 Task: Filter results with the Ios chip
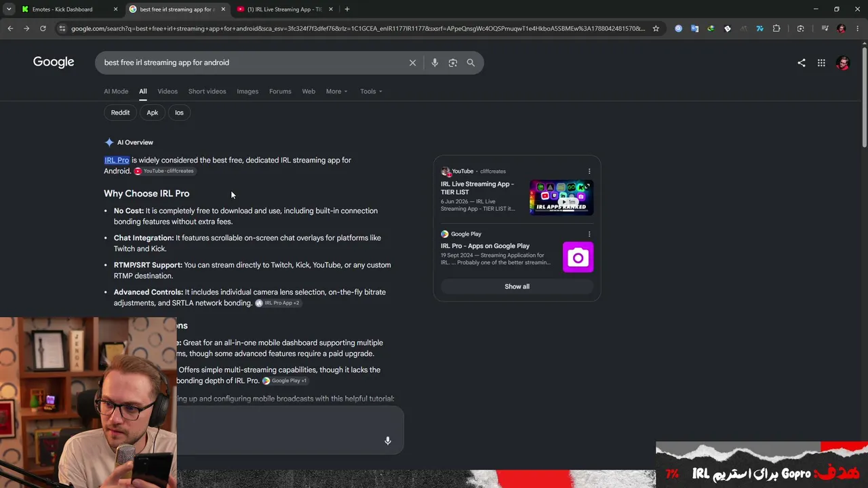179,113
